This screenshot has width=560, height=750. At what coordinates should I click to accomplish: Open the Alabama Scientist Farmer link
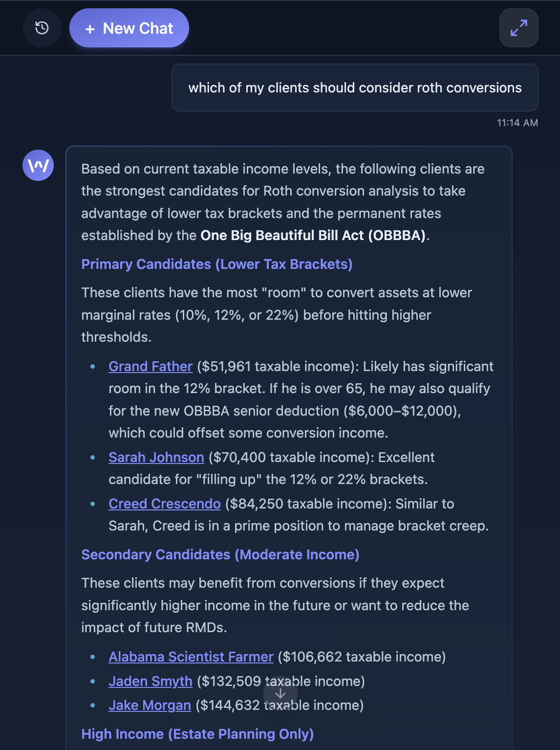tap(191, 657)
